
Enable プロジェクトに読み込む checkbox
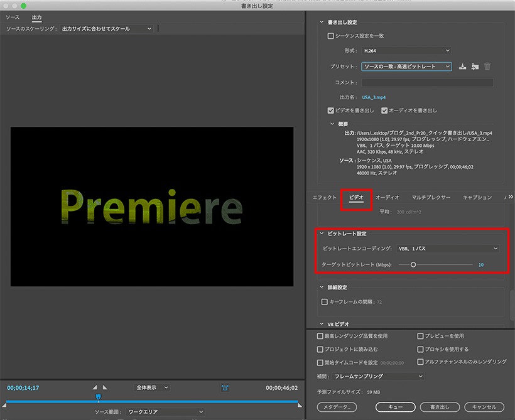click(x=320, y=349)
